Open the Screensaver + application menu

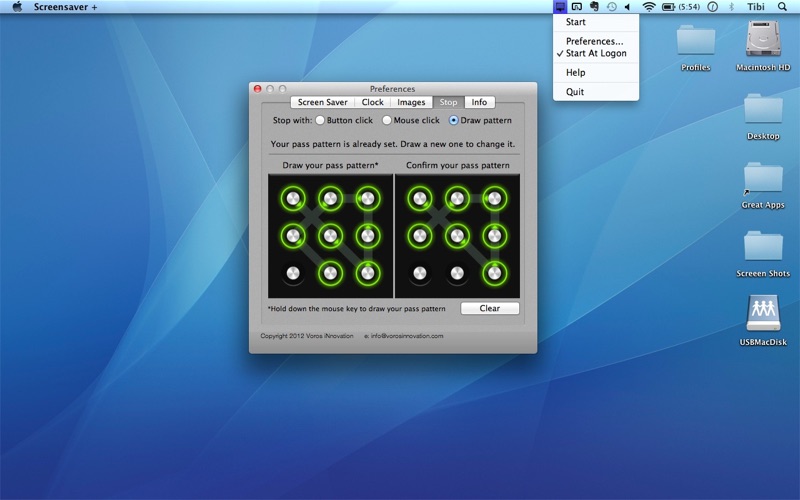(65, 7)
